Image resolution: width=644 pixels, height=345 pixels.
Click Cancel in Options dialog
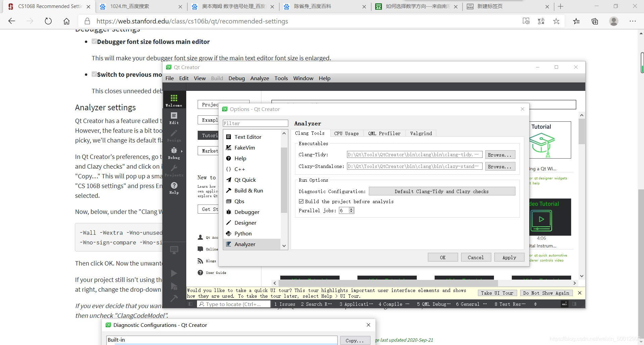click(476, 257)
